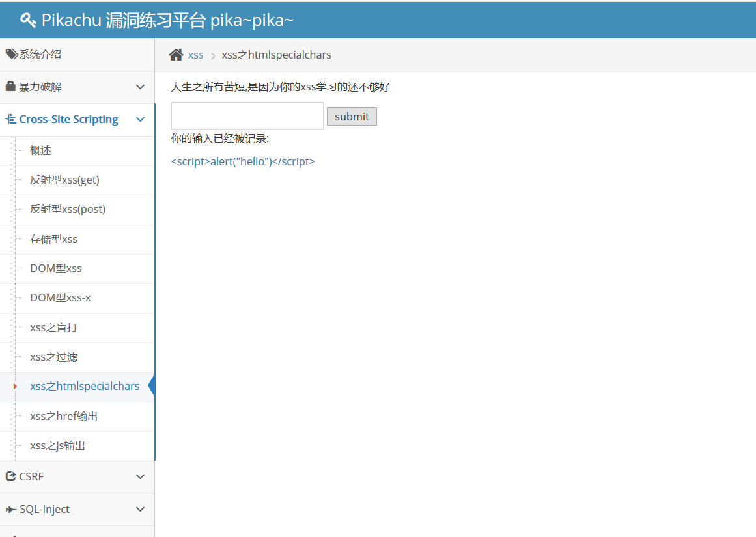Viewport: 756px width, 537px height.
Task: Open the 概述 submenu item
Action: pyautogui.click(x=40, y=150)
